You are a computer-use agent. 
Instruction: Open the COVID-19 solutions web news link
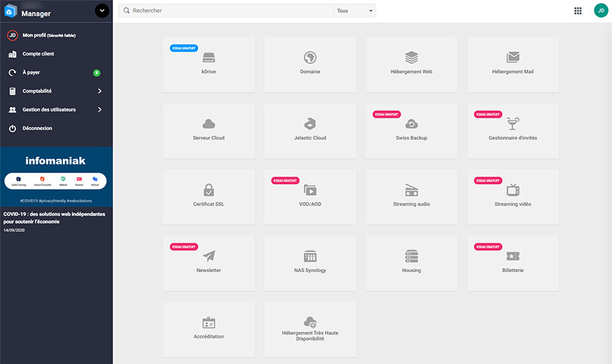click(x=54, y=217)
